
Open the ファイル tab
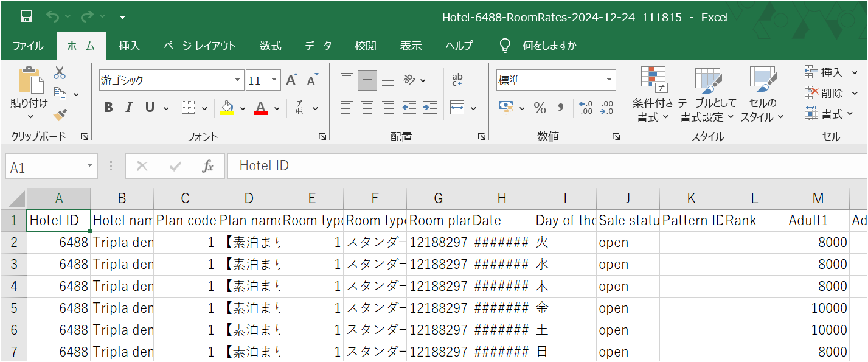[28, 46]
